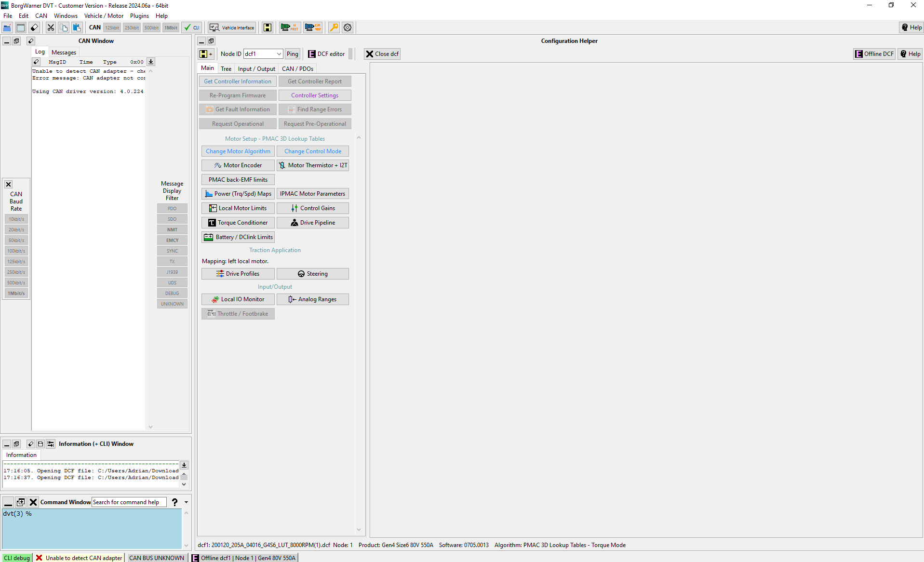This screenshot has height=562, width=924.
Task: Click in the dvt(3) % command prompt area
Action: click(x=92, y=529)
